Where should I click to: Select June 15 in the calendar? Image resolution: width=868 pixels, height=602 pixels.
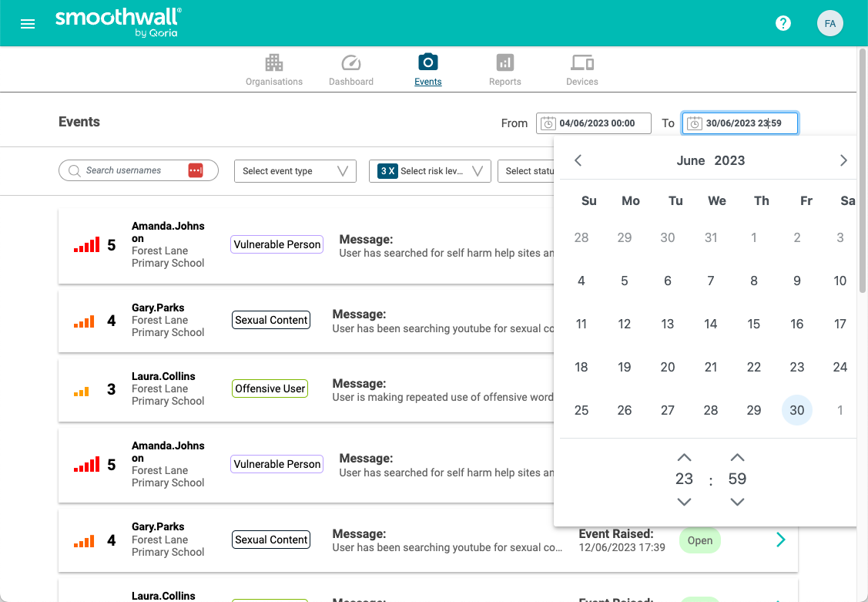pyautogui.click(x=754, y=324)
